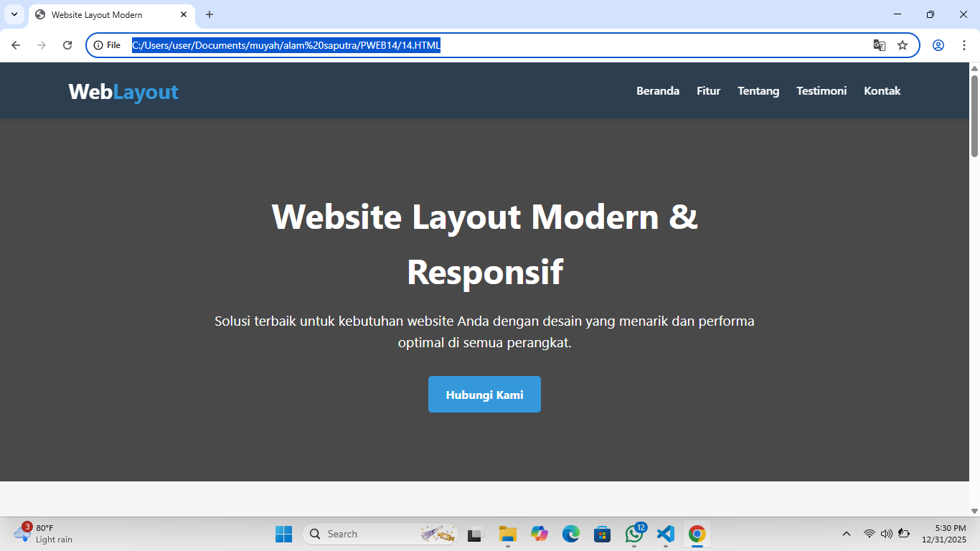The image size is (980, 551).
Task: Open the Chrome profile avatar
Action: coord(938,45)
